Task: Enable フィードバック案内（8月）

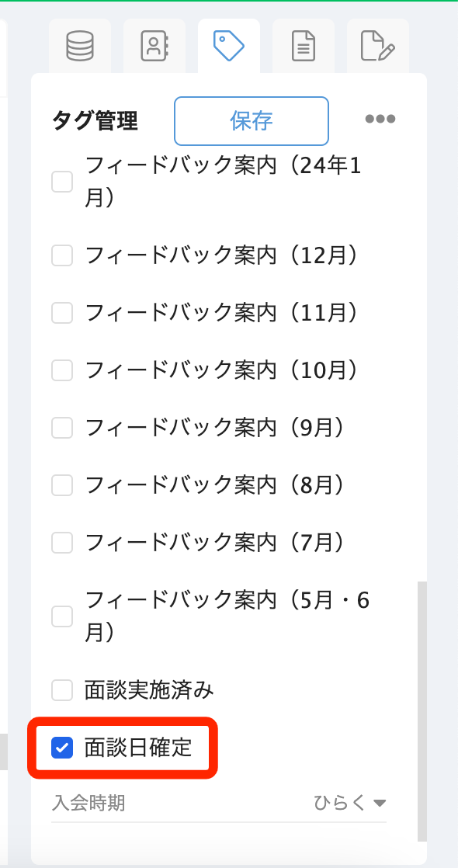Action: coord(61,484)
